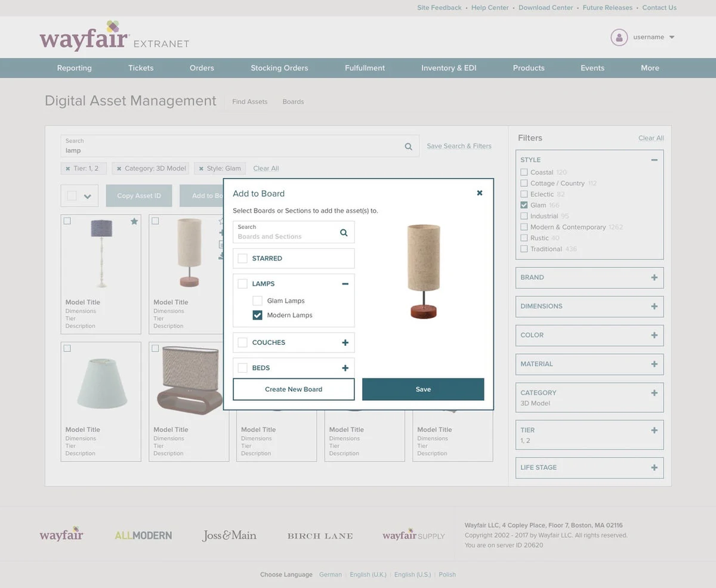Switch to the Boards tab
Screen dimensions: 716x588
click(293, 102)
